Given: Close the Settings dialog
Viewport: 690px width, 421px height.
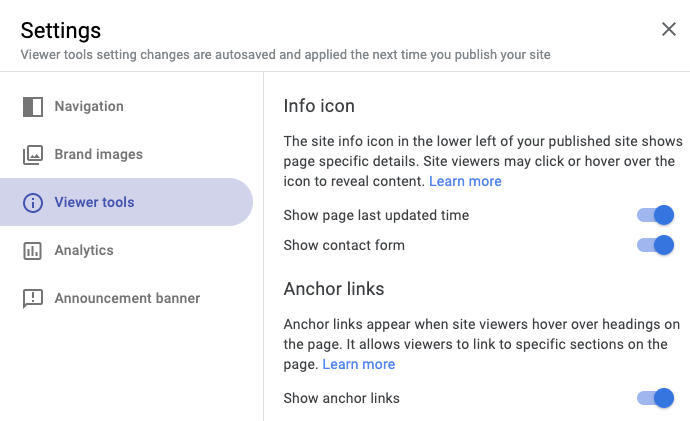Looking at the screenshot, I should [669, 30].
